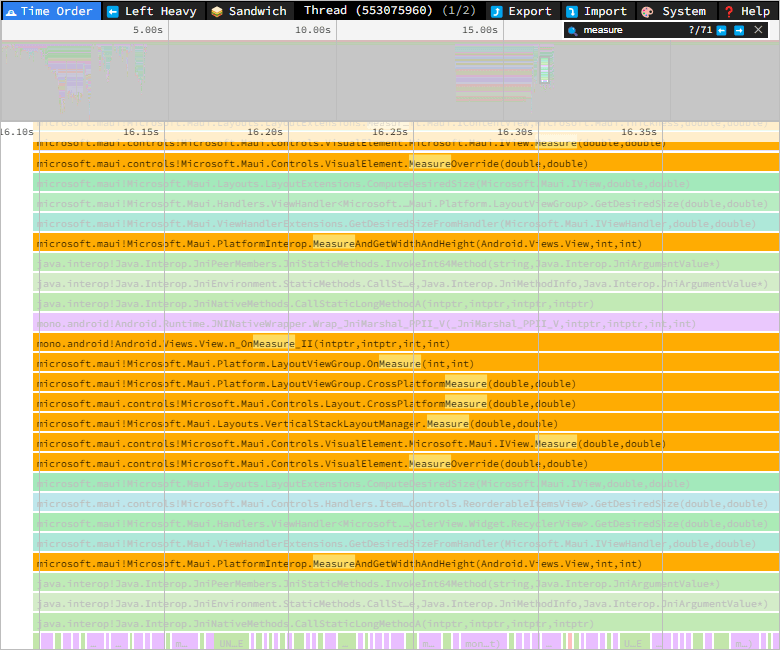Click the Export button
The image size is (780, 650).
tap(522, 11)
